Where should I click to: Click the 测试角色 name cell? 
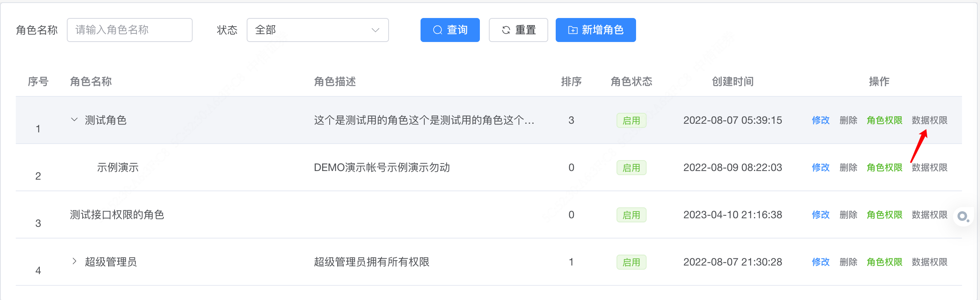(x=106, y=120)
